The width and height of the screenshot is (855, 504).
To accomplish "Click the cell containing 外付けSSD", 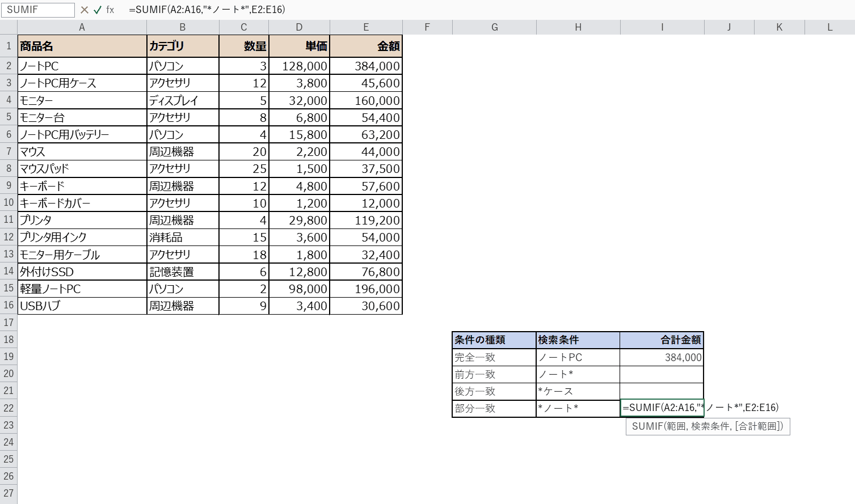I will [x=82, y=272].
